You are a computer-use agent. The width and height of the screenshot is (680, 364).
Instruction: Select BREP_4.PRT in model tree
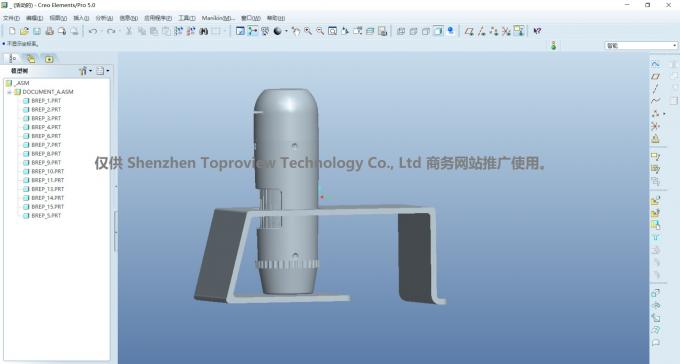(42, 127)
